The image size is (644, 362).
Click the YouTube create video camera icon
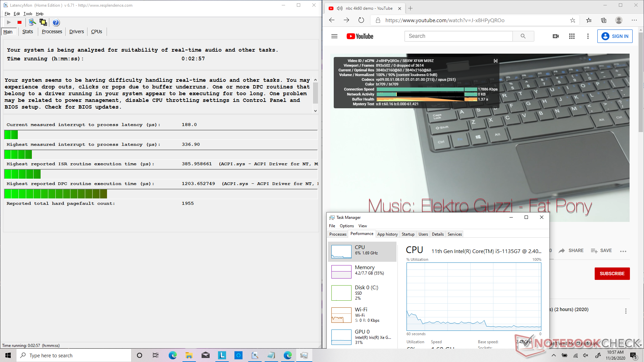coord(556,36)
